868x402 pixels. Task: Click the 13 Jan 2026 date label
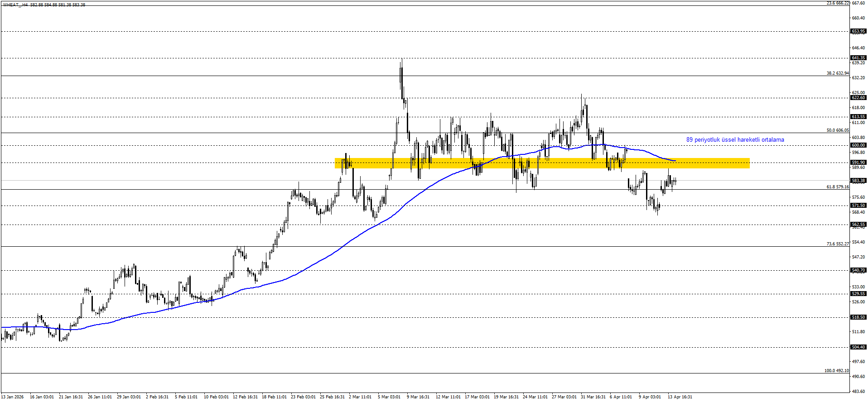click(x=13, y=397)
